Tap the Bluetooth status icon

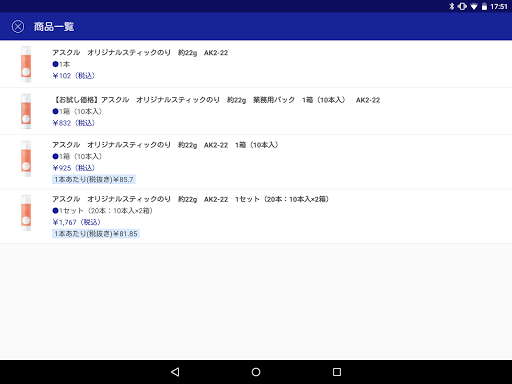tap(452, 6)
